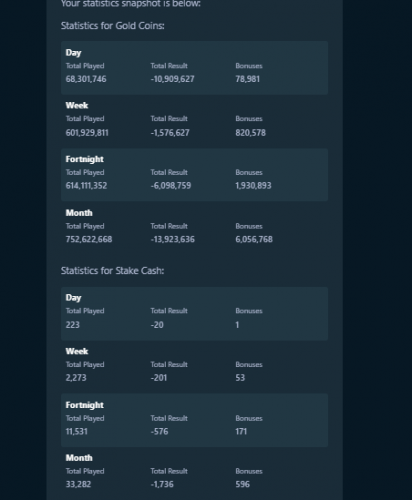This screenshot has height=500, width=412.
Task: Select the Gold Coins Fortnight heading
Action: click(x=84, y=159)
